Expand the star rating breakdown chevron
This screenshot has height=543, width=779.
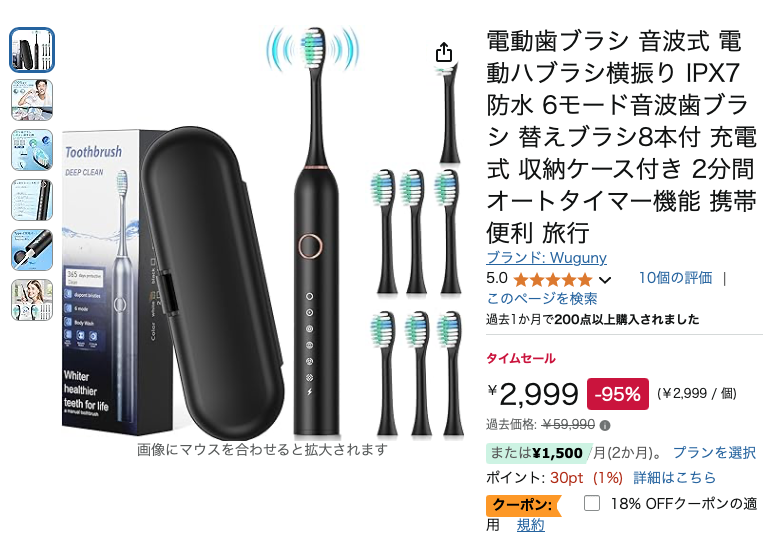coord(605,280)
